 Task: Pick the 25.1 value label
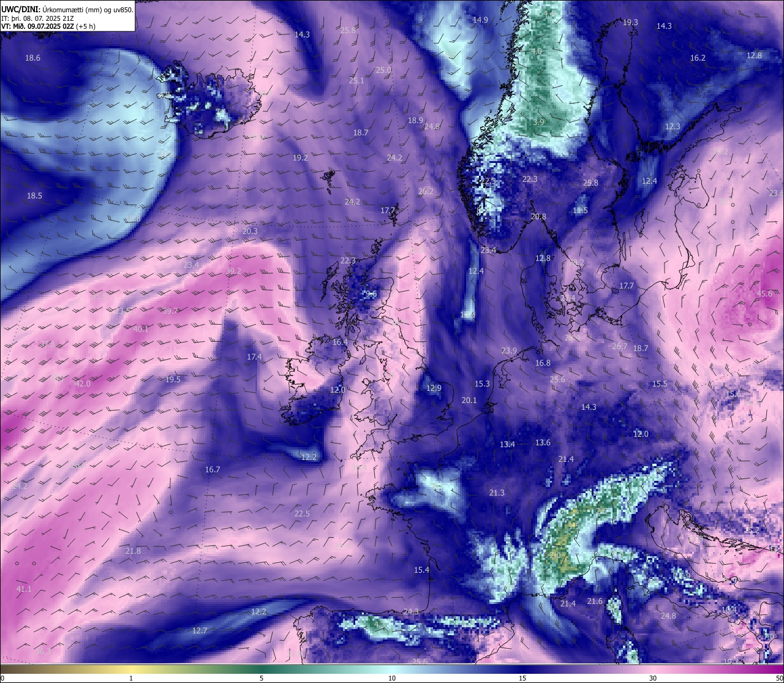click(x=356, y=81)
